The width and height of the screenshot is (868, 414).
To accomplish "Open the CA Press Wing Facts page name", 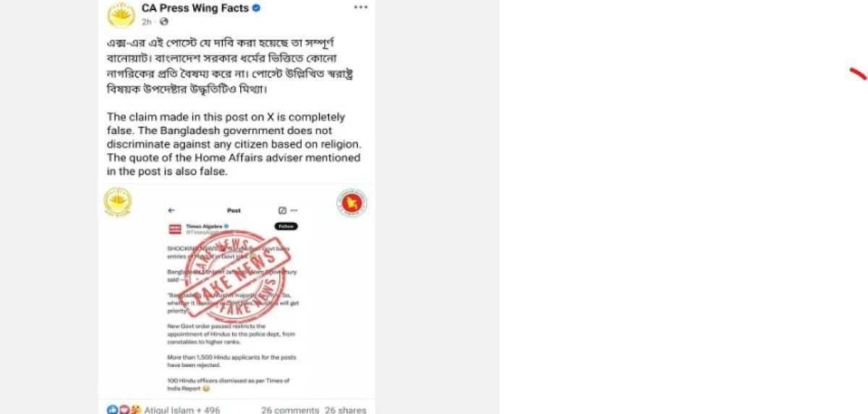I will point(195,8).
